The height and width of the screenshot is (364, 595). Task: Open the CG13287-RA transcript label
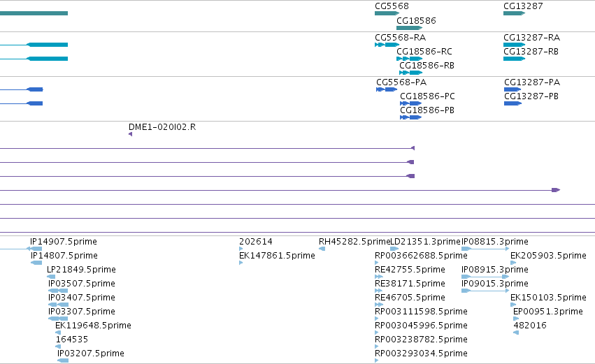point(531,38)
